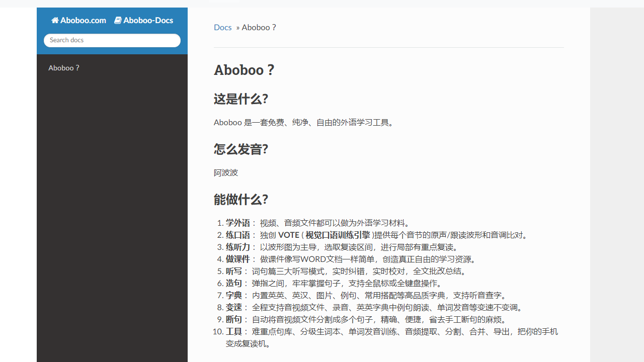Open the Aboboo.com header link

tap(83, 21)
